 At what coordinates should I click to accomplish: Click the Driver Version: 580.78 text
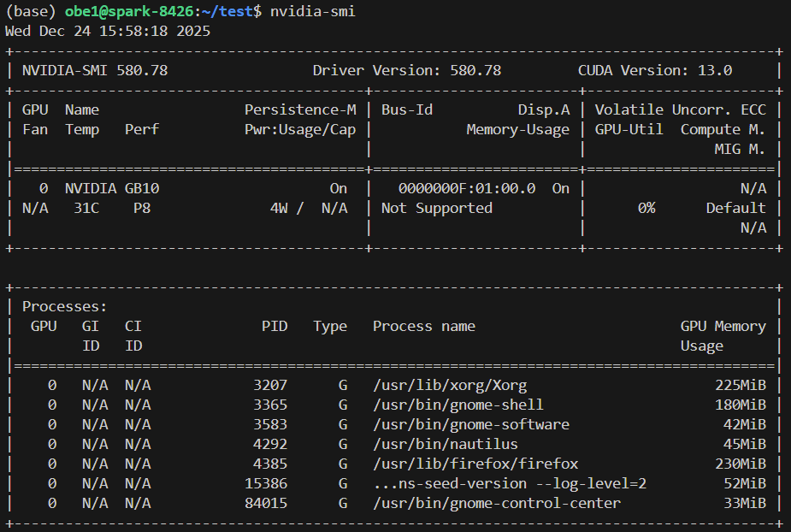[407, 70]
